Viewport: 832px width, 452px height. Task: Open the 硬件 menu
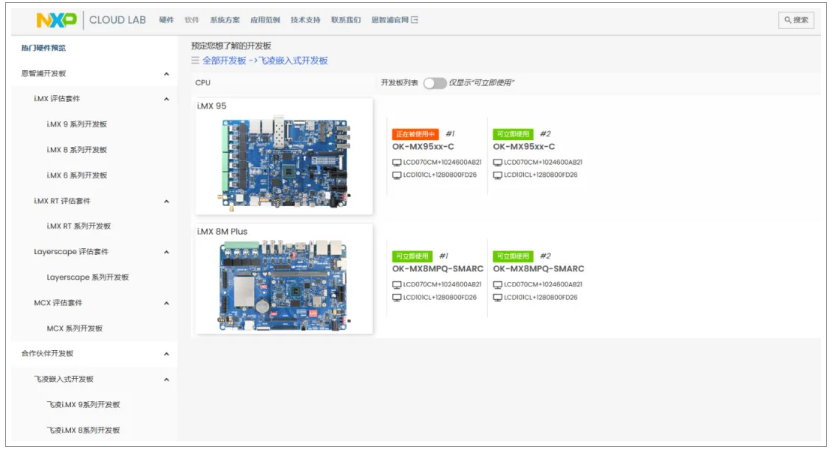166,20
